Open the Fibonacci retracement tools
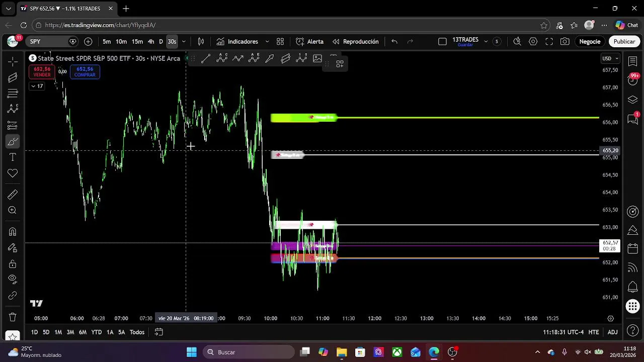This screenshot has height=362, width=644. tap(13, 94)
